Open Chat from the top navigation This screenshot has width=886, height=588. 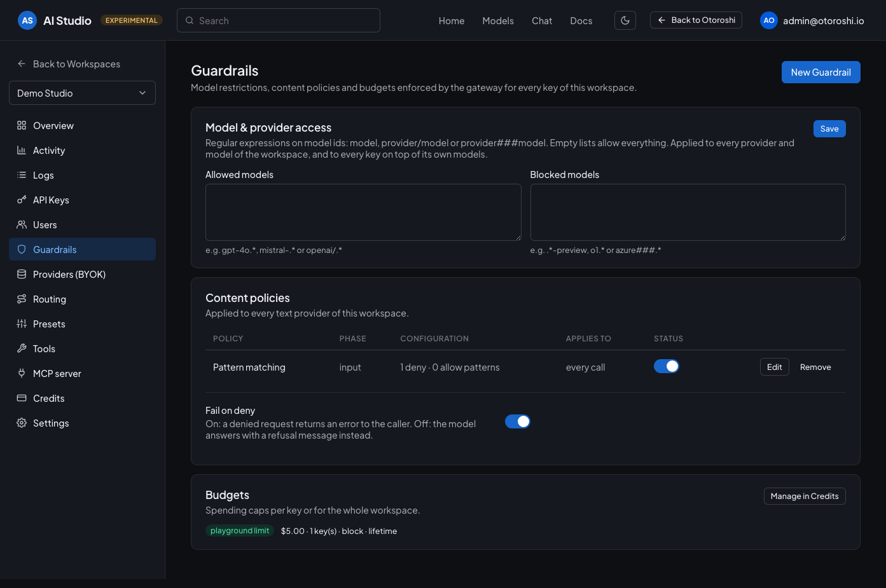point(542,21)
